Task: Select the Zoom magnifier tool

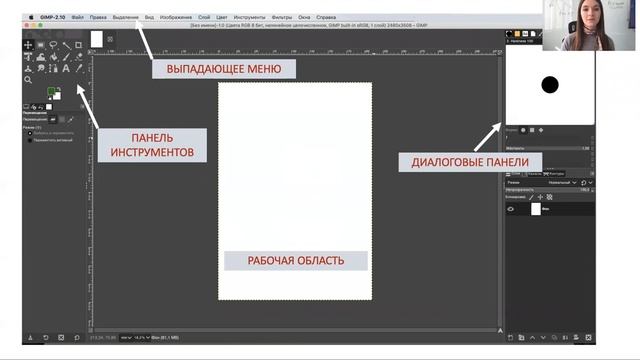Action: click(28, 80)
